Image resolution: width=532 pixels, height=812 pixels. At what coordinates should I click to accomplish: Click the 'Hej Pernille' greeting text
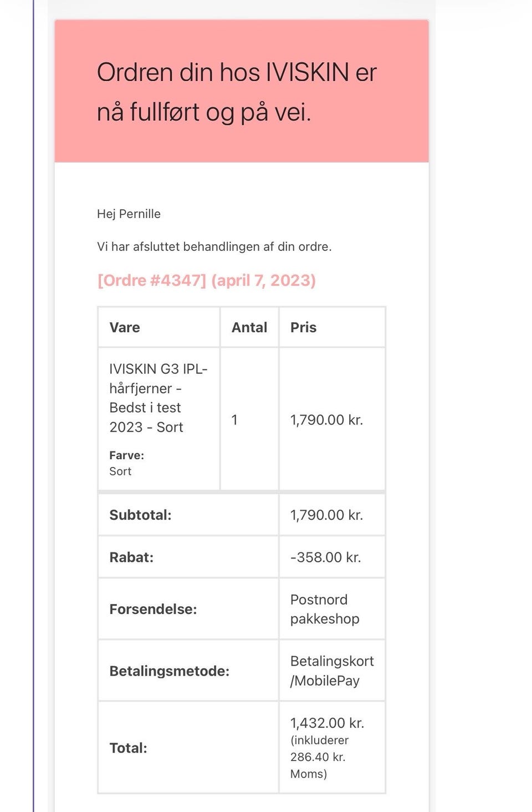coord(129,214)
